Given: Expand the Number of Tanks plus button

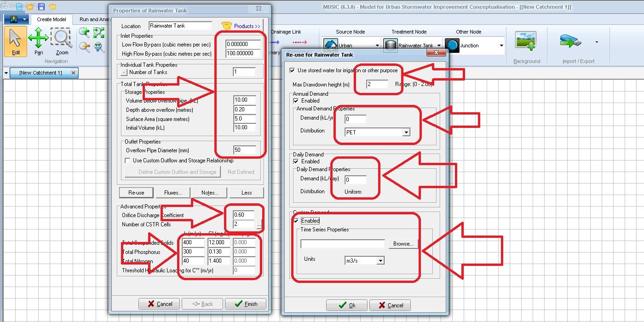Looking at the screenshot, I should pyautogui.click(x=124, y=72).
